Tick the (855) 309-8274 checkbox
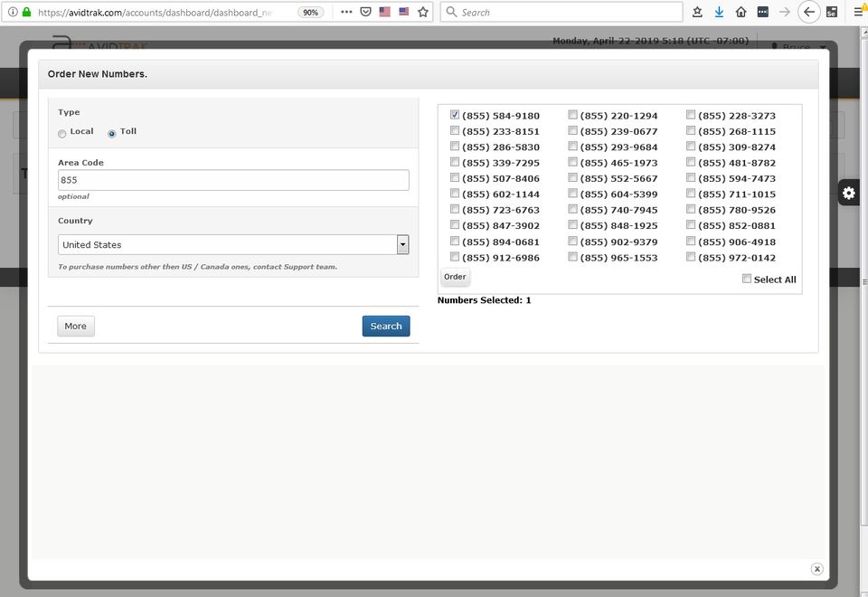This screenshot has height=597, width=868. 691,147
